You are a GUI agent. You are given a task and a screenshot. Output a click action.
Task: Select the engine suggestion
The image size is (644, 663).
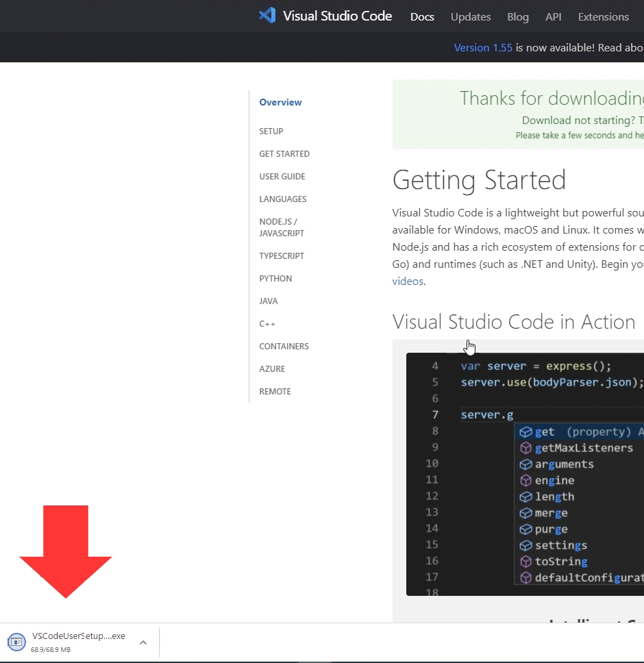[580, 480]
